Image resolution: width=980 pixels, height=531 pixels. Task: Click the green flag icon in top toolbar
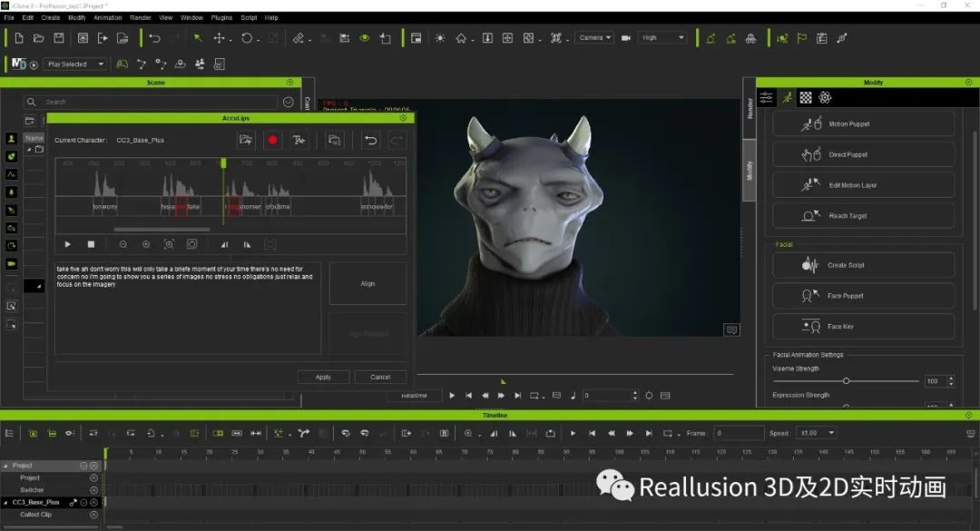pyautogui.click(x=802, y=38)
